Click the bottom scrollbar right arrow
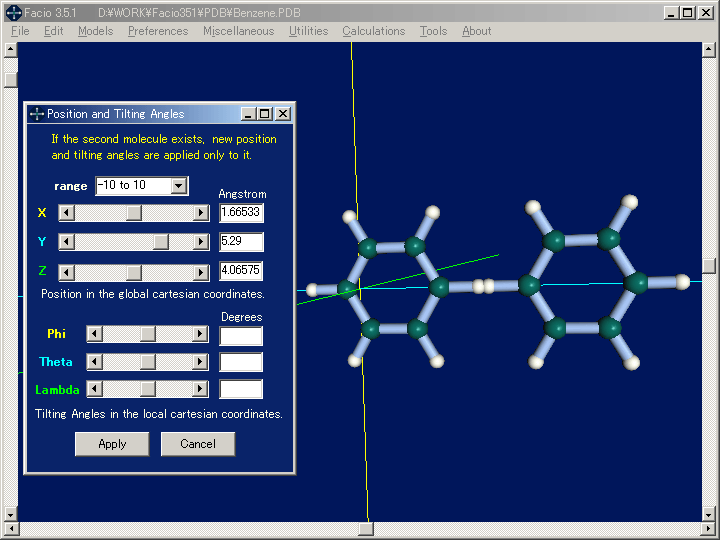Screen dimensions: 720x540 [709, 529]
